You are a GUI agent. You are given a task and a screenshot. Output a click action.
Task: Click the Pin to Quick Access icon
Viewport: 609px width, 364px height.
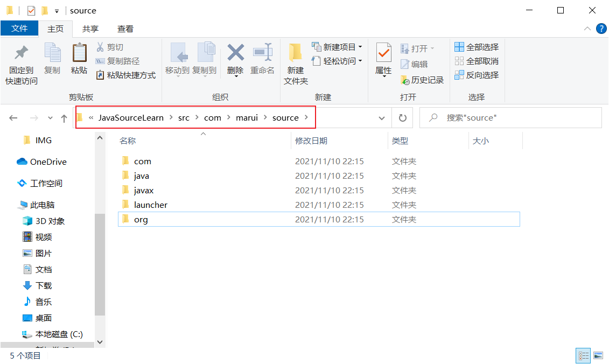(21, 53)
